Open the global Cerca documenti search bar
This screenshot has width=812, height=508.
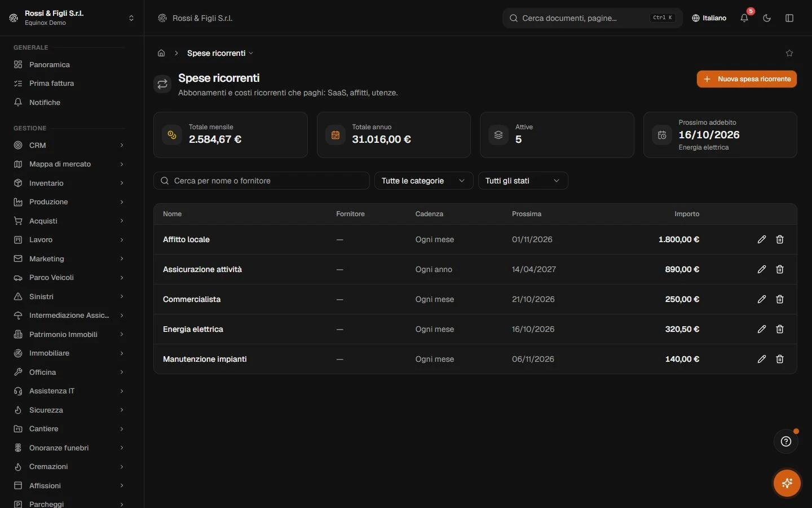point(592,18)
